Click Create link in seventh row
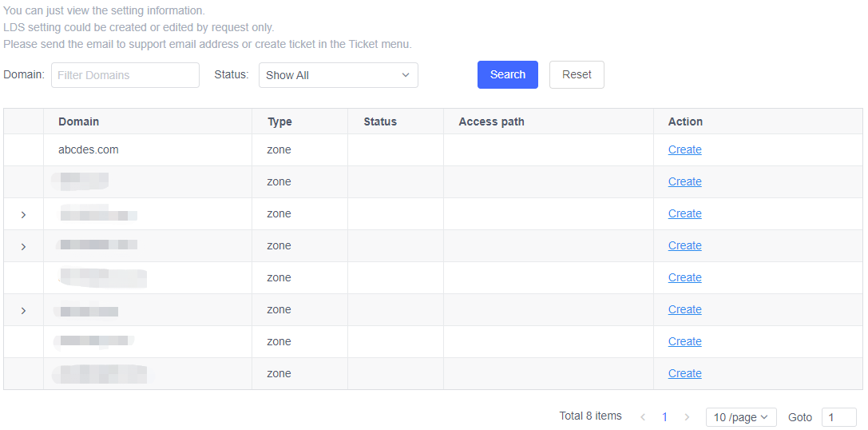 684,341
